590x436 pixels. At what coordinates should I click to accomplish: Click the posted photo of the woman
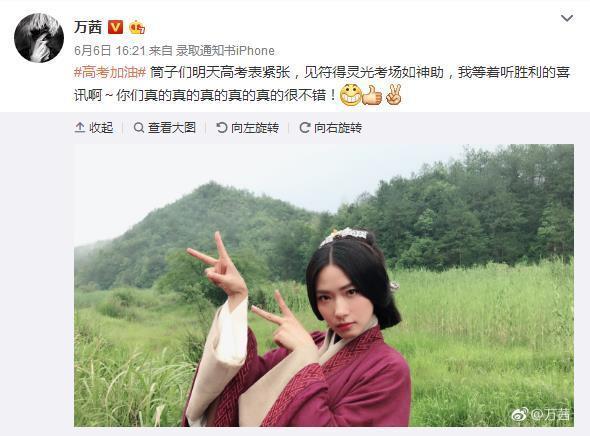[x=324, y=285]
